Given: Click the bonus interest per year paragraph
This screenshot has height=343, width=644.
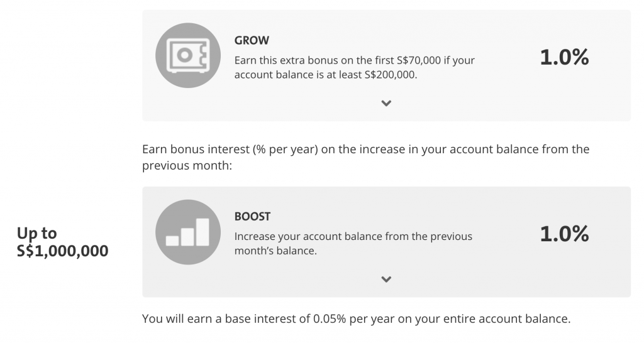Looking at the screenshot, I should click(x=365, y=157).
